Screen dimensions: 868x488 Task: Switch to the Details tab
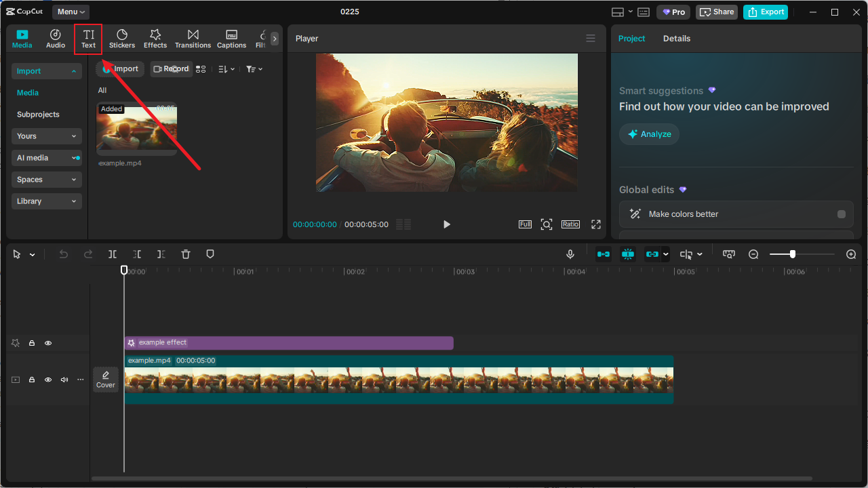click(676, 38)
